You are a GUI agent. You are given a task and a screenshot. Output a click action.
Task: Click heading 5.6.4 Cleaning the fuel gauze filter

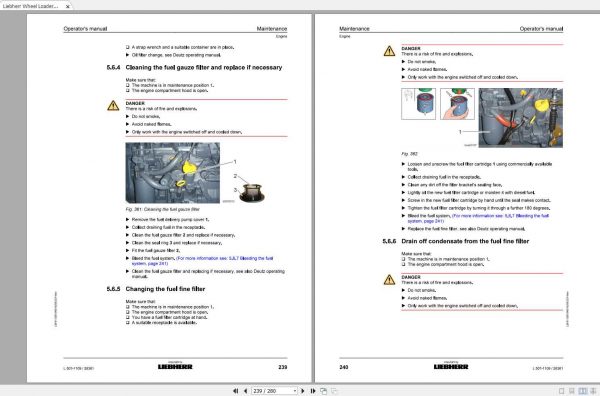(194, 67)
